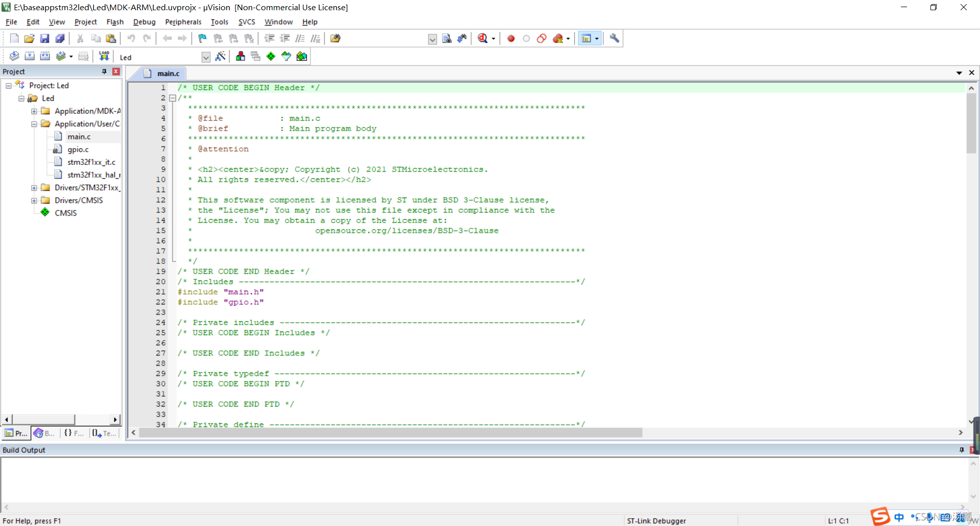This screenshot has width=980, height=526.
Task: Open Configuration wrench icon
Action: pyautogui.click(x=614, y=38)
